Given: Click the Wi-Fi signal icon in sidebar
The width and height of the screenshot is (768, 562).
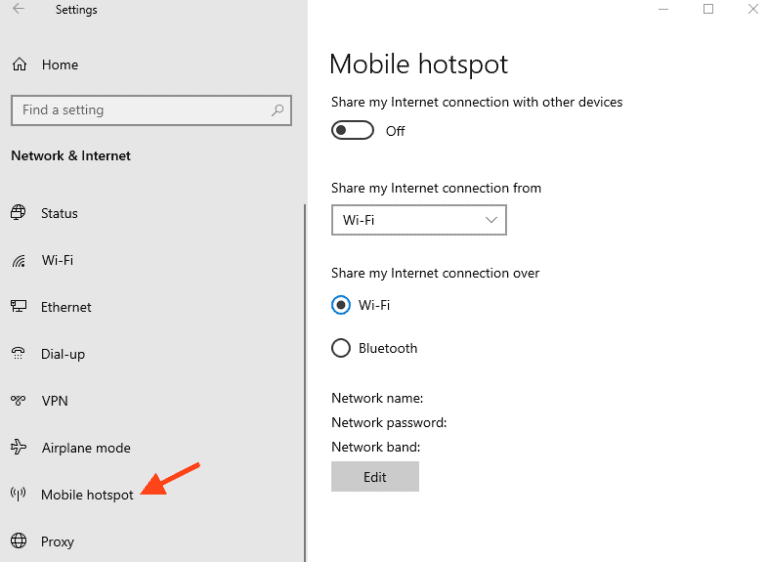Looking at the screenshot, I should tap(18, 261).
